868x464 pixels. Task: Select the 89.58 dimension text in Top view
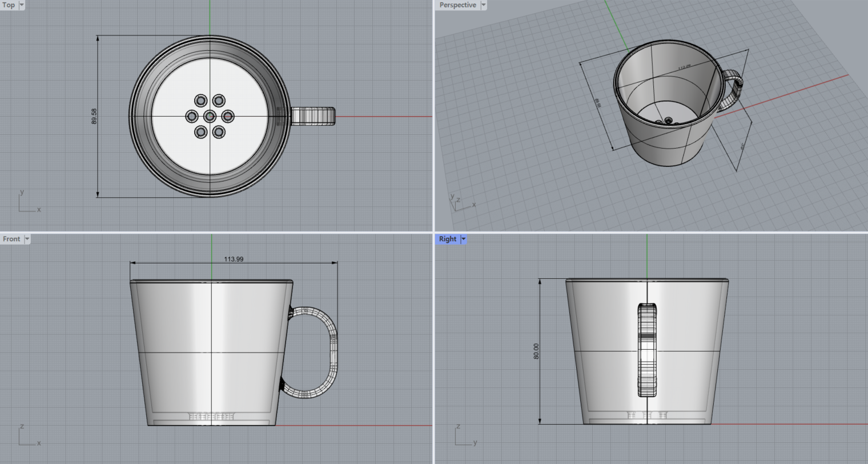(94, 117)
